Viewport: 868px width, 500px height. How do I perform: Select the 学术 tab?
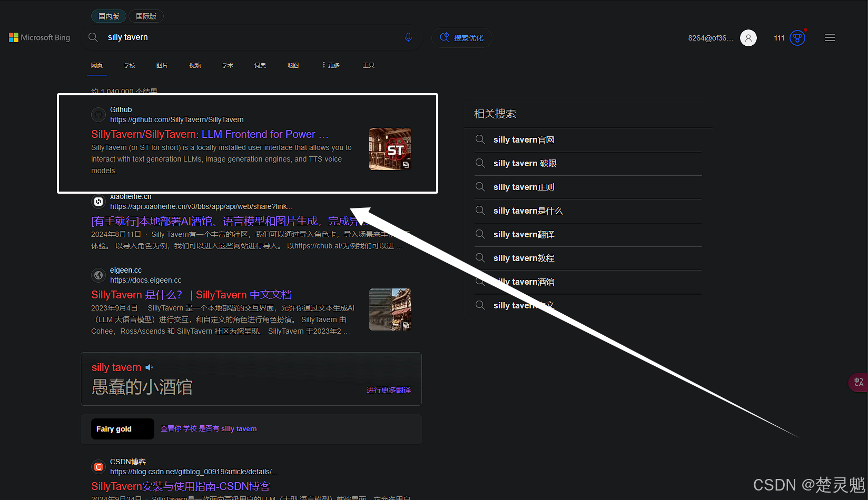click(228, 65)
